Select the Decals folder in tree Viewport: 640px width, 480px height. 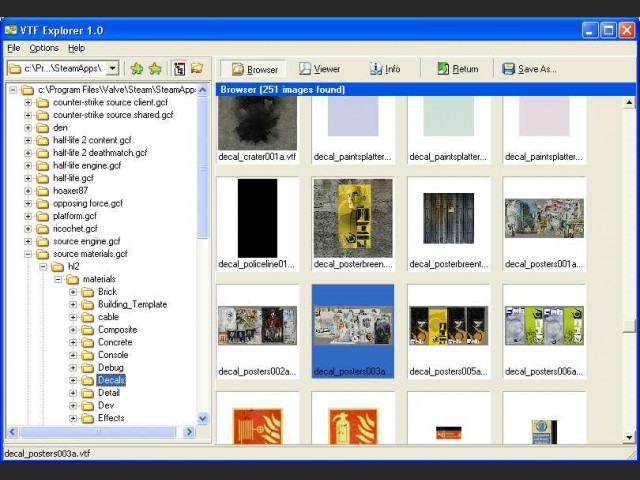tap(111, 380)
